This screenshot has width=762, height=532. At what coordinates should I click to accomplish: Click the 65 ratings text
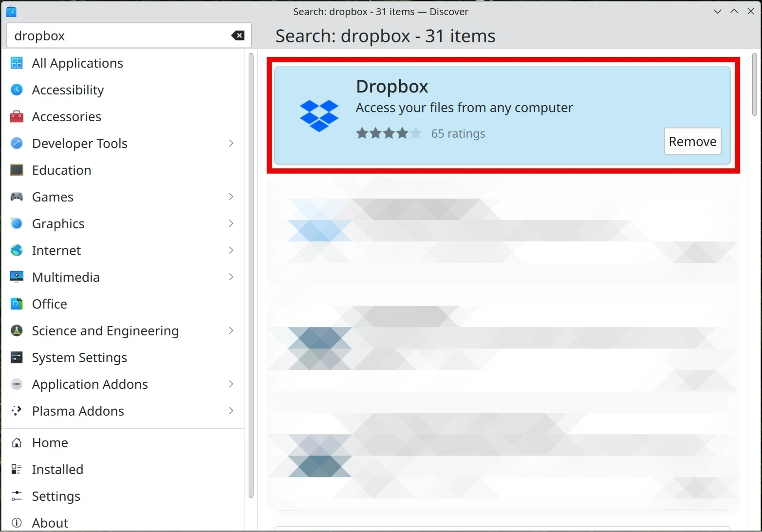point(458,133)
